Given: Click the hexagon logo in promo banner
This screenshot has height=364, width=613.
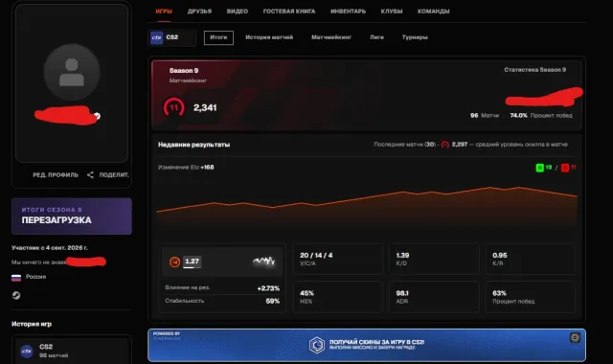Looking at the screenshot, I should [x=317, y=345].
